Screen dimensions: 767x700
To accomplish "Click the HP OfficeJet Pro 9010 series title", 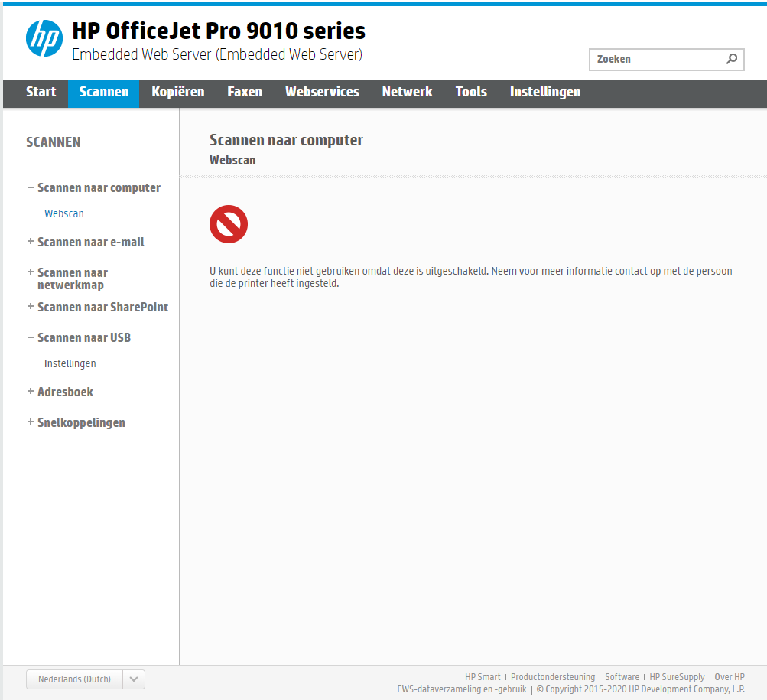I will click(219, 31).
